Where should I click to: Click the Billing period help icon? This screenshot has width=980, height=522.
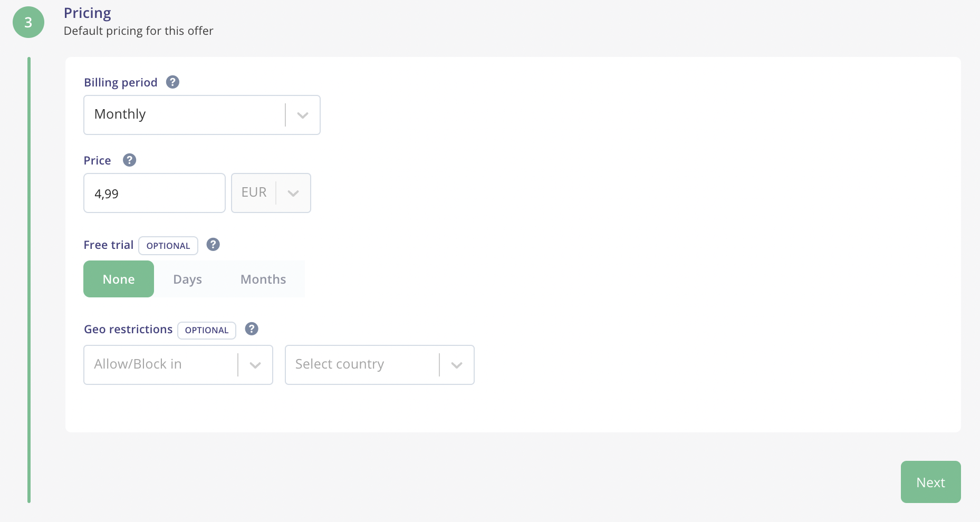tap(172, 82)
